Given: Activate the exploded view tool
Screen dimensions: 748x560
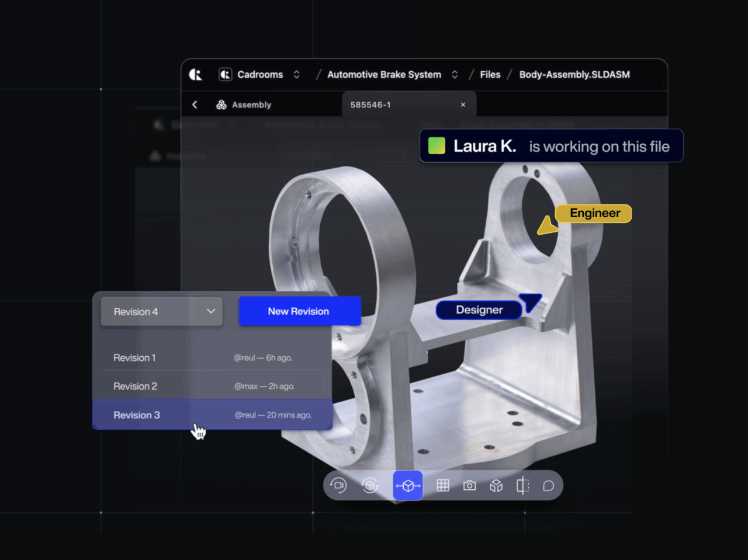Looking at the screenshot, I should click(x=496, y=485).
